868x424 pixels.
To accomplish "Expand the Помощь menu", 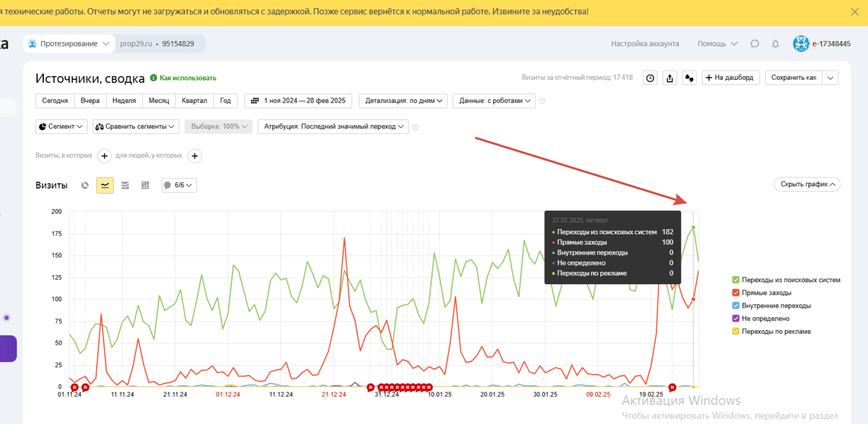I will point(717,44).
